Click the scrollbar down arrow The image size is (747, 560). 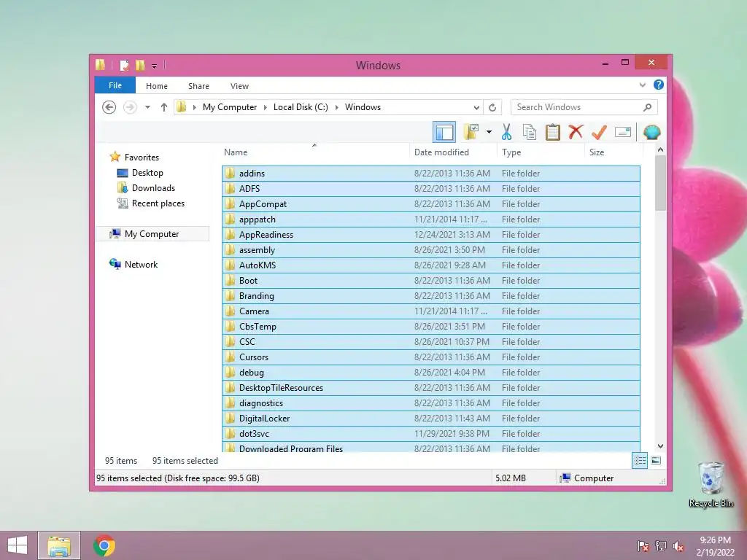coord(660,446)
